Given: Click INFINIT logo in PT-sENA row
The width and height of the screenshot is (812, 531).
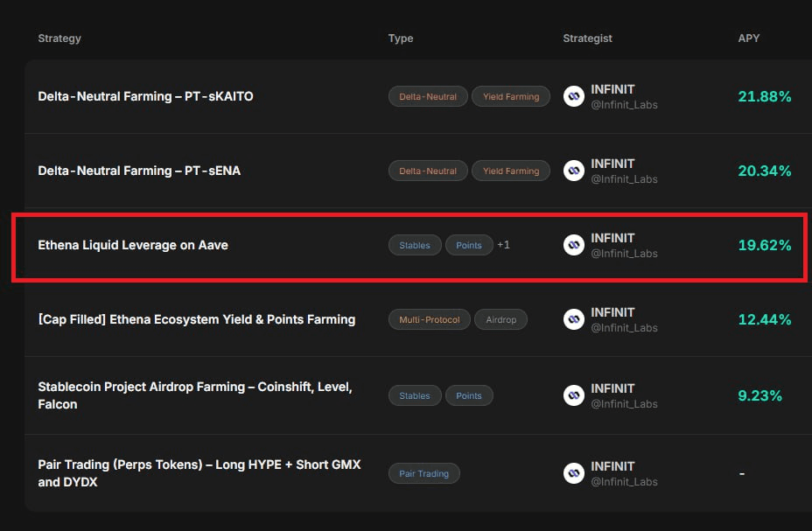Looking at the screenshot, I should pyautogui.click(x=574, y=171).
